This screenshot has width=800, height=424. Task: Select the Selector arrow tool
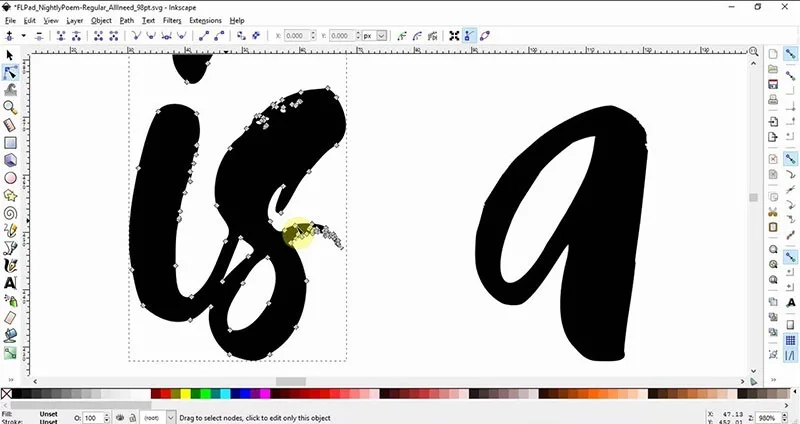[x=10, y=55]
